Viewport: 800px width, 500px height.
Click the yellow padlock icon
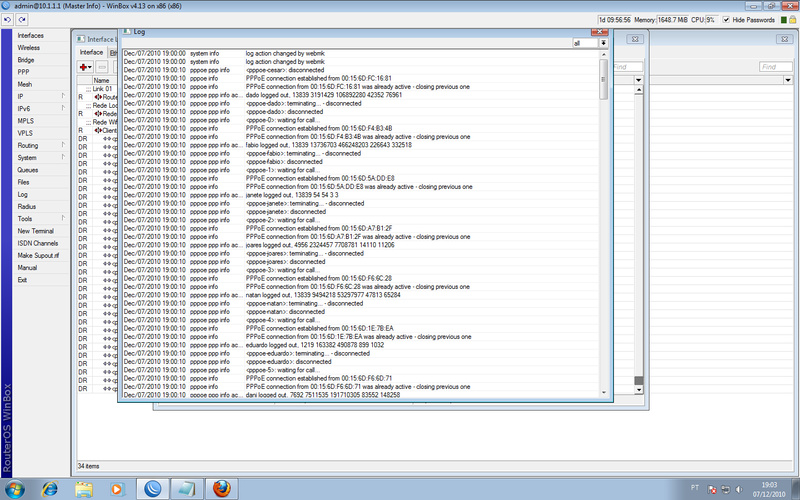[793, 19]
